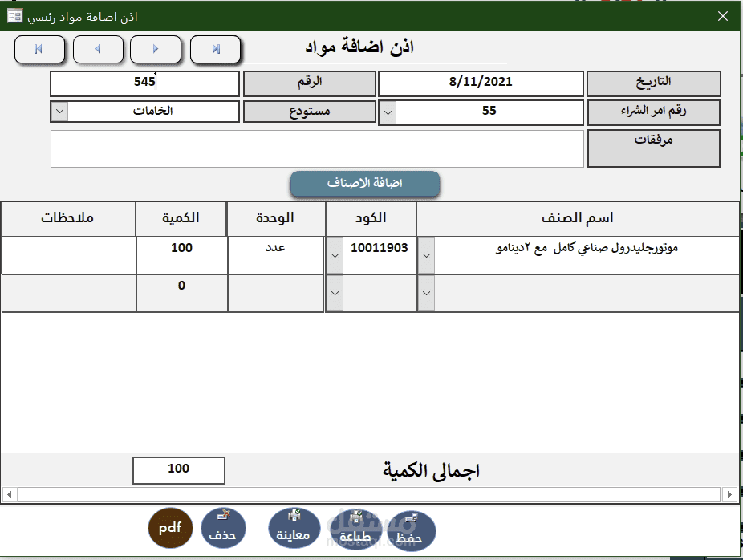Click the quantity cell showing 100 in table
The height and width of the screenshot is (560, 743).
pyautogui.click(x=182, y=255)
